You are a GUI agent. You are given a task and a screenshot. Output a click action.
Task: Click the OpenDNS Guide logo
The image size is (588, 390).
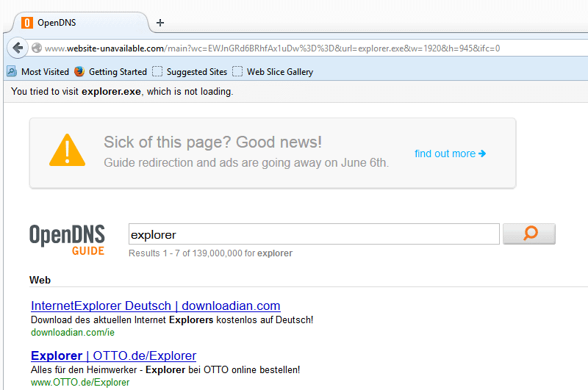[x=67, y=240]
